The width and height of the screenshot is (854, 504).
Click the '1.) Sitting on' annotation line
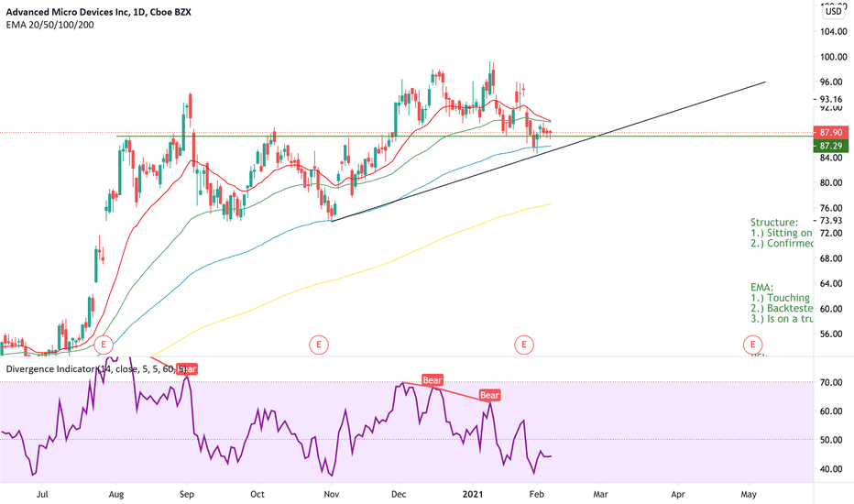[x=781, y=233]
